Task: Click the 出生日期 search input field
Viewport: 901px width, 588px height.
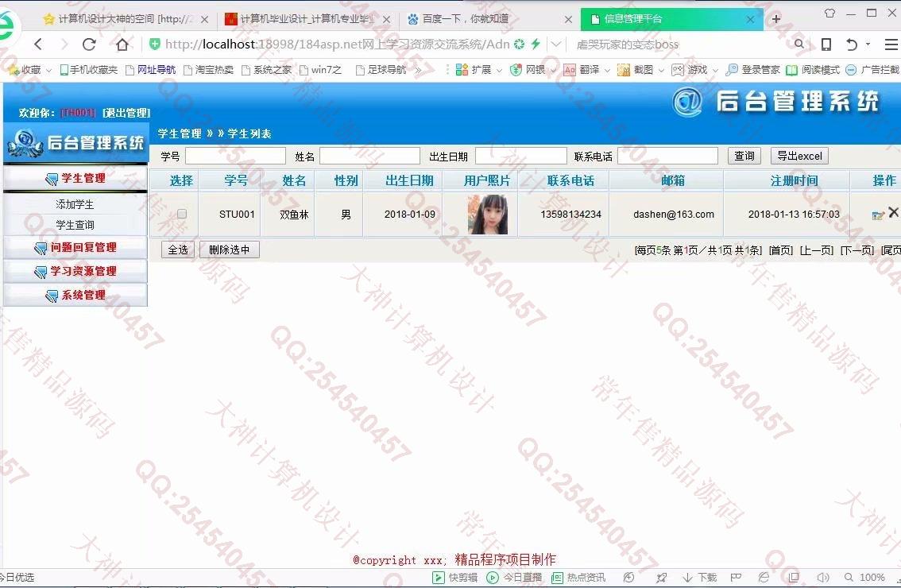Action: (521, 156)
